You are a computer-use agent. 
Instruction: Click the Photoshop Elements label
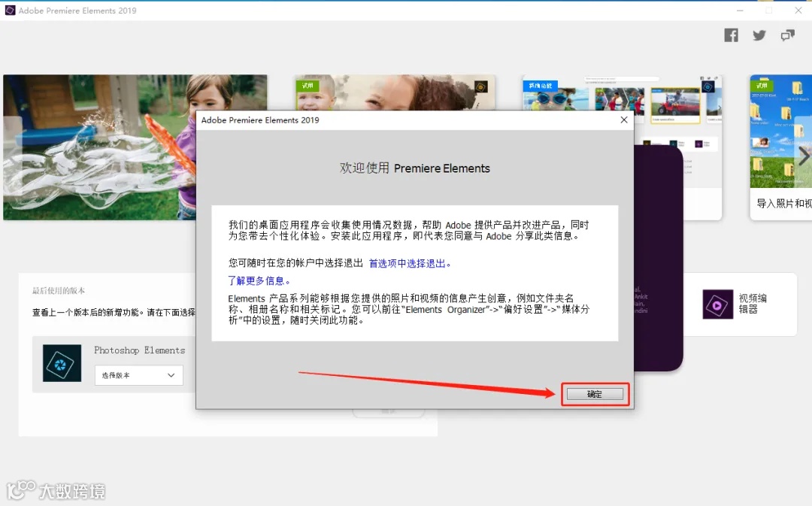tap(139, 350)
